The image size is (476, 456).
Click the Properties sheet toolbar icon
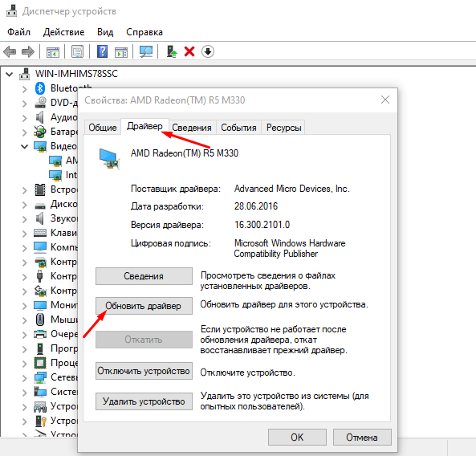click(78, 51)
